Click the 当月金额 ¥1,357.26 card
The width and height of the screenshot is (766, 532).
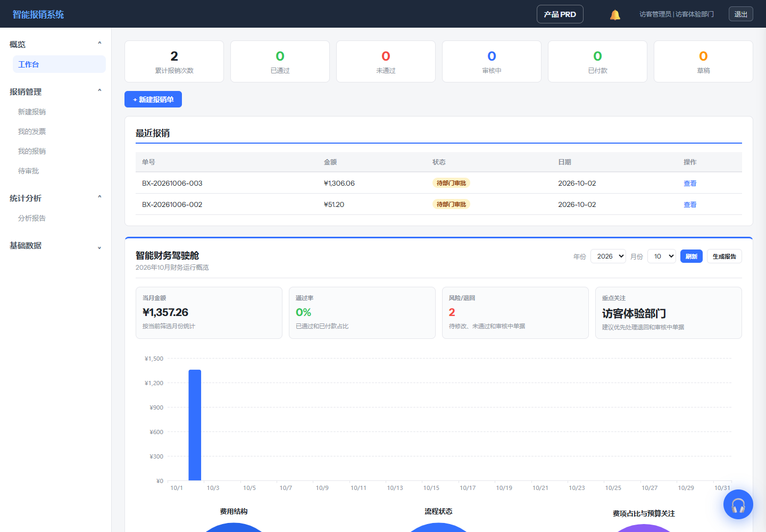click(209, 313)
